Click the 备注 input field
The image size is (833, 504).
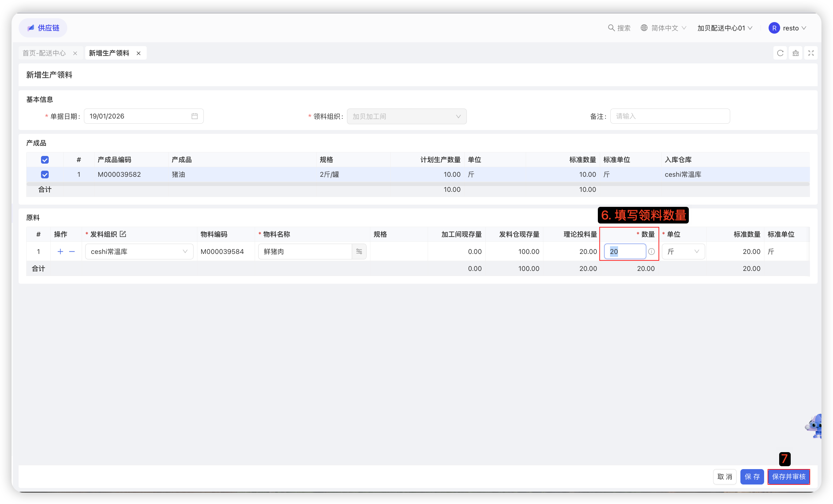coord(669,116)
